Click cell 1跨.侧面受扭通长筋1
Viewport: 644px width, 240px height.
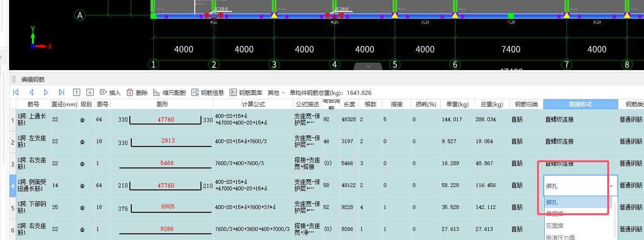(33, 186)
